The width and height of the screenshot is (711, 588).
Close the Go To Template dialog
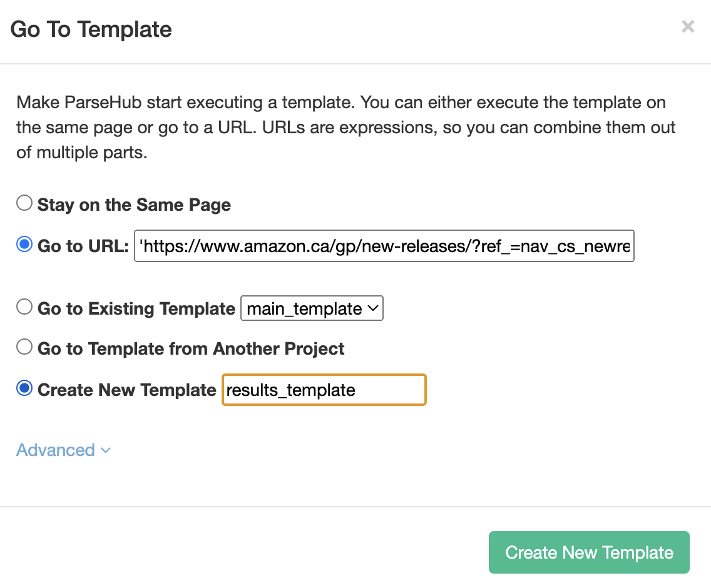(x=688, y=26)
